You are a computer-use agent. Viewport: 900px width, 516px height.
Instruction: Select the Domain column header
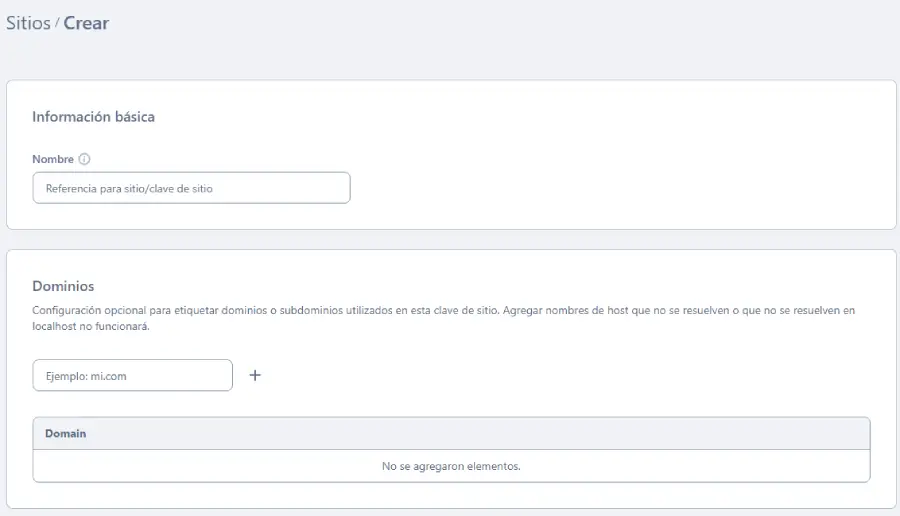point(66,434)
